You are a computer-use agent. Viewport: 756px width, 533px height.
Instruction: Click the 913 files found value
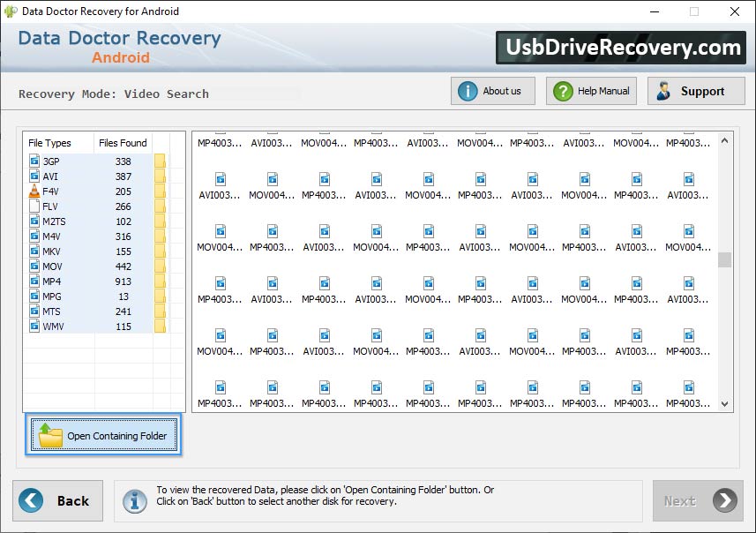[x=123, y=282]
